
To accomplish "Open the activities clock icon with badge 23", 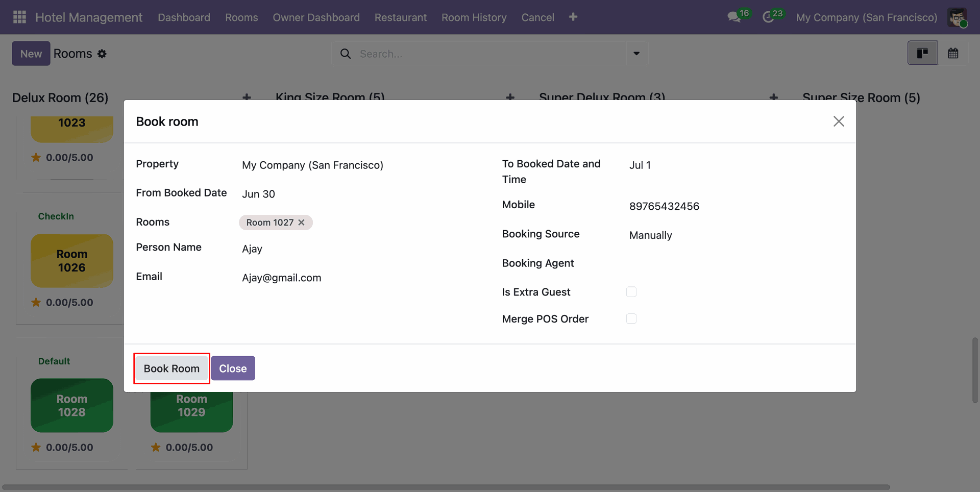I will 768,17.
